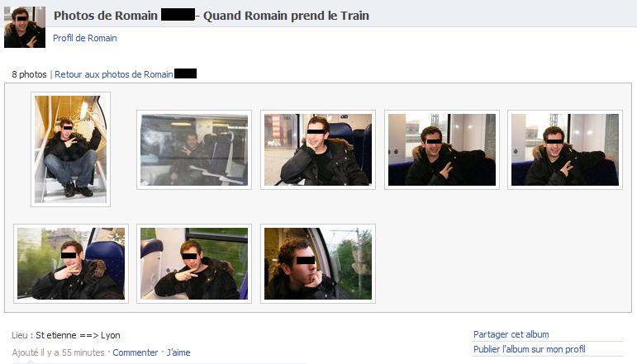Open the "Profil de Romain" link

[x=85, y=38]
